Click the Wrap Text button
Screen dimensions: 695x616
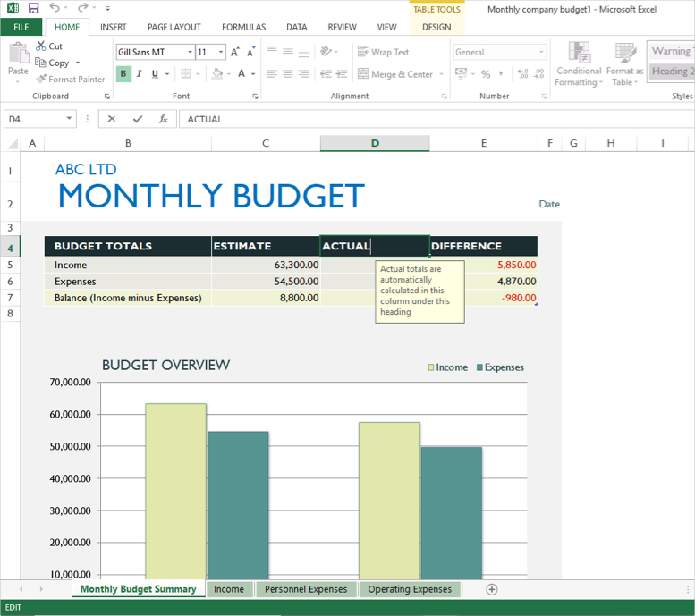pos(383,52)
